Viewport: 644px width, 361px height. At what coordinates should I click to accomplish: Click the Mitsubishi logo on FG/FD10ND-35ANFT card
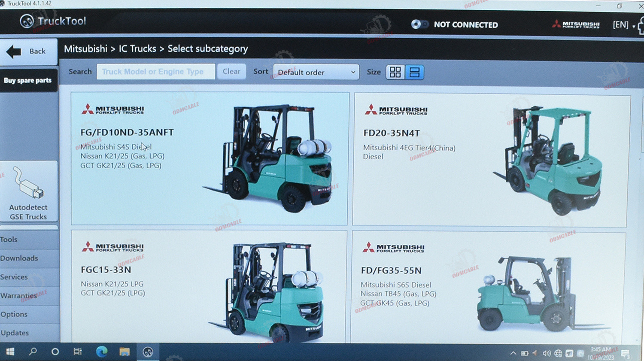coord(113,109)
